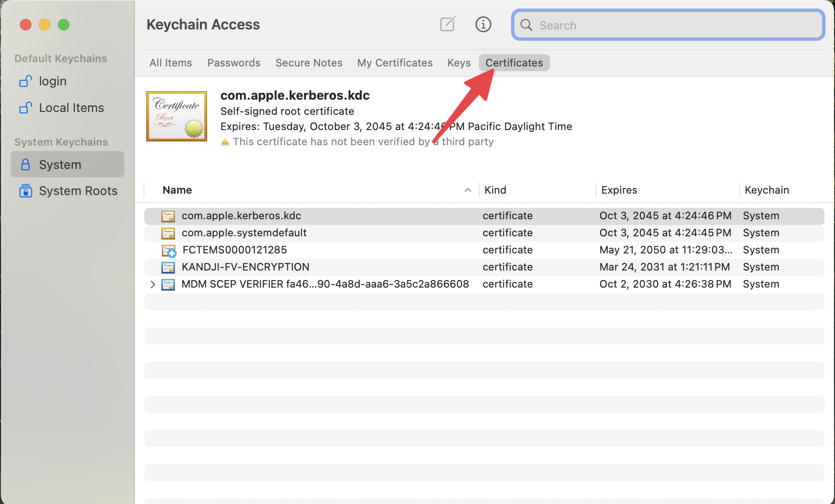Sort the list by Expires column

619,190
